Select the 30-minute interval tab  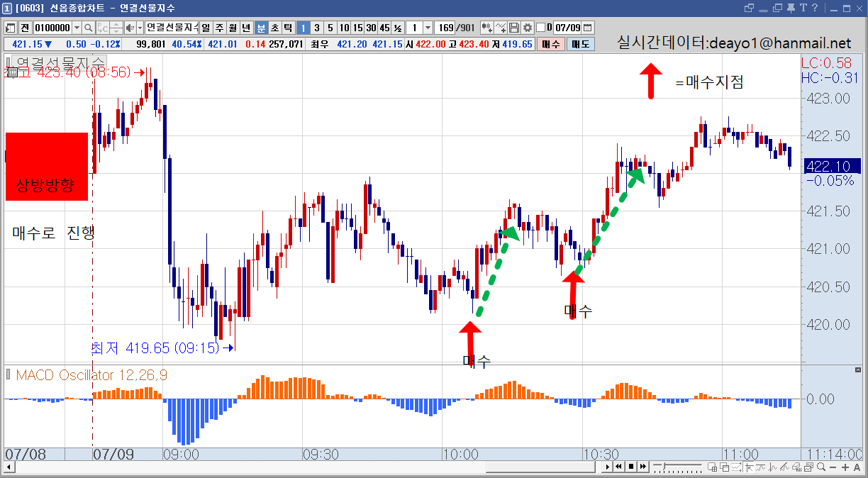(371, 28)
